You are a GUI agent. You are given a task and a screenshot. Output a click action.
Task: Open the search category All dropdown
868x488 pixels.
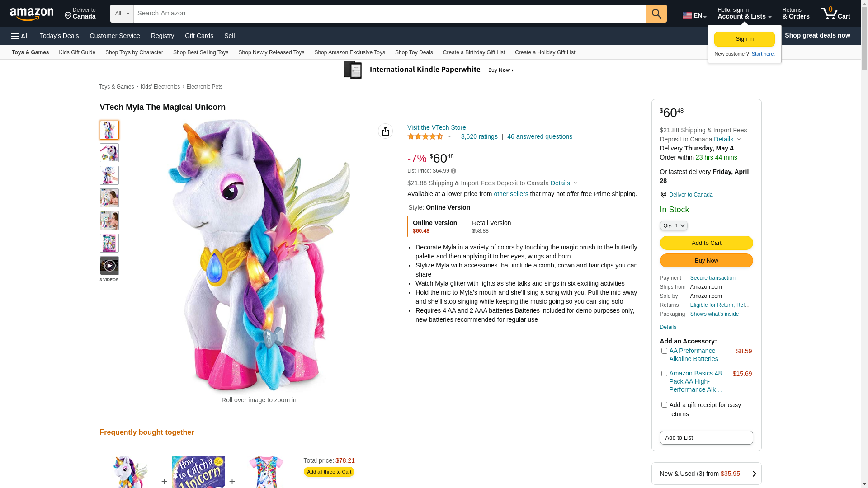point(122,14)
